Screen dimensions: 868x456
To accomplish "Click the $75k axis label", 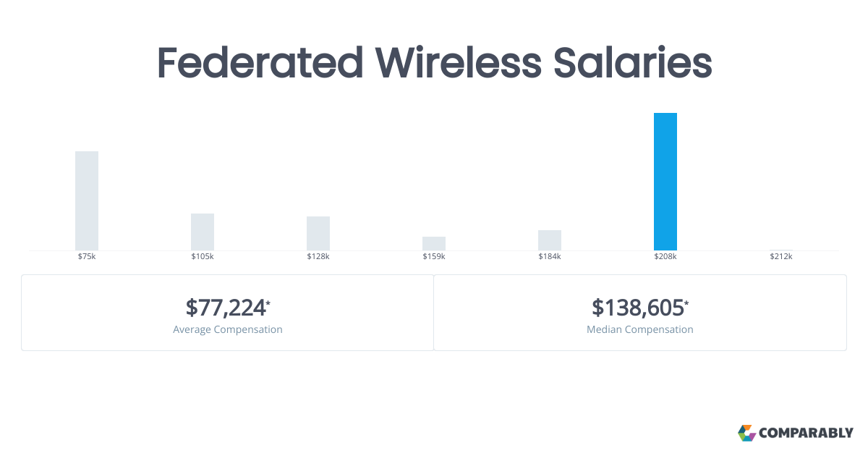I will [x=87, y=257].
